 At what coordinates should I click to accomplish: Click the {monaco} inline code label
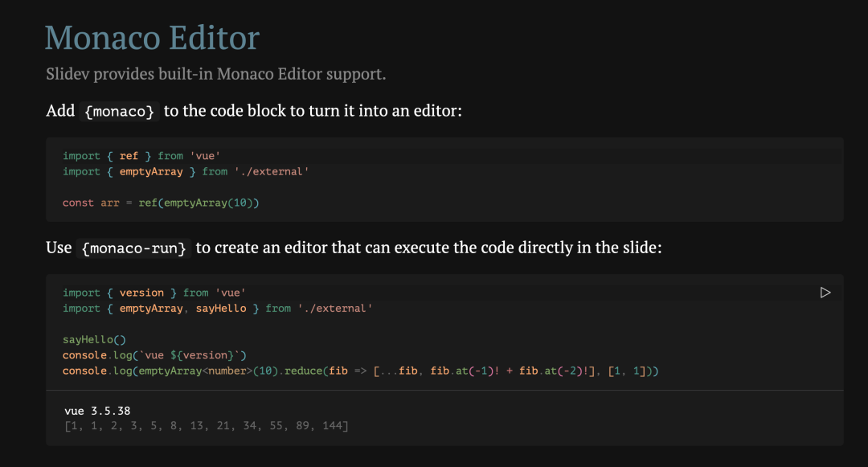(120, 111)
